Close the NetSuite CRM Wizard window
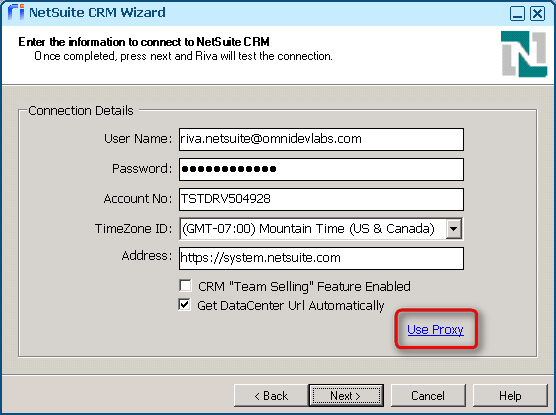This screenshot has height=415, width=556. click(x=538, y=14)
